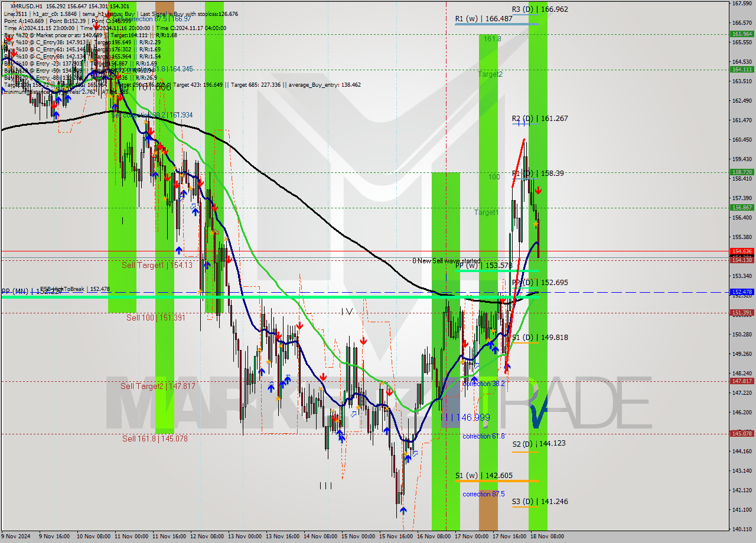Click the green 164.111 price tag
Screen dimensions: 756x543
(x=742, y=69)
